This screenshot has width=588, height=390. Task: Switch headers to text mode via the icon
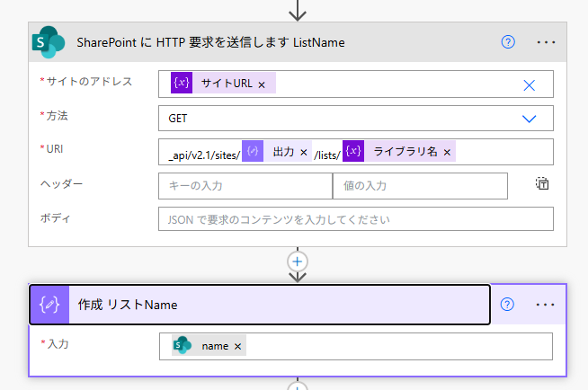pyautogui.click(x=541, y=184)
